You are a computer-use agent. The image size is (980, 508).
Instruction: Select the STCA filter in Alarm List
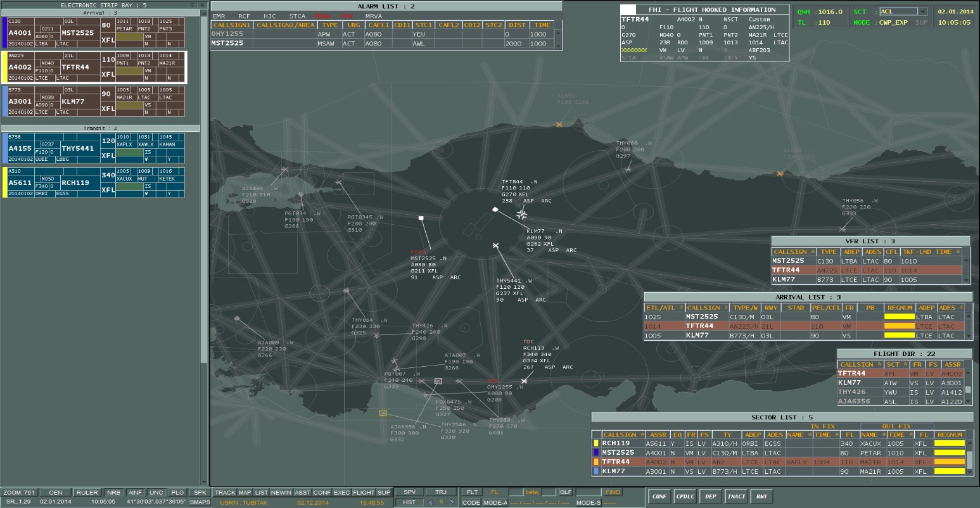tap(297, 16)
